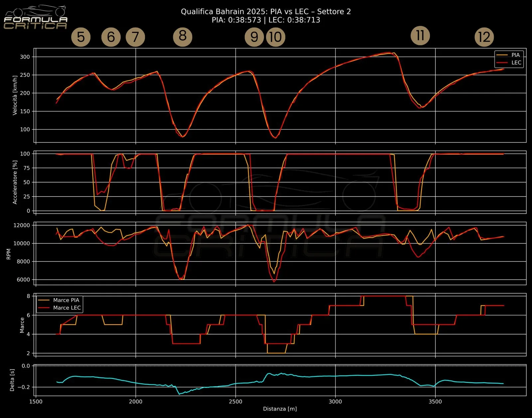Click the 'Acceleratore [%]' axis label
532x418 pixels.
[15, 182]
